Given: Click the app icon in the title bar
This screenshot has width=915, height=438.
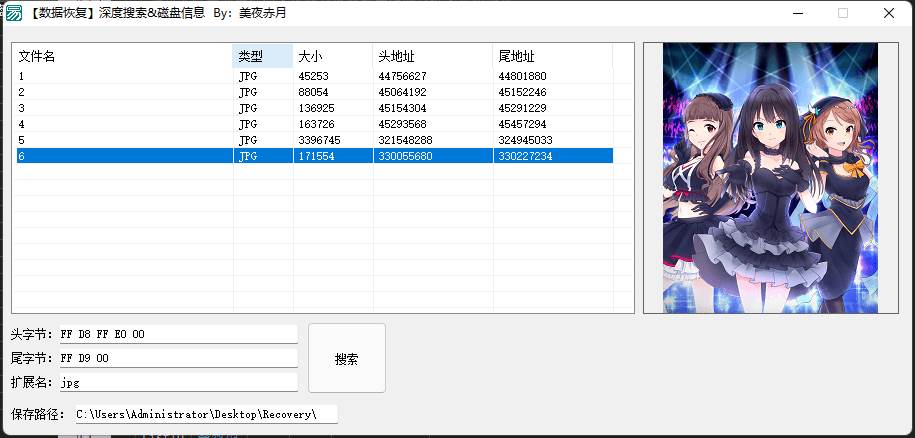Looking at the screenshot, I should click(x=13, y=13).
